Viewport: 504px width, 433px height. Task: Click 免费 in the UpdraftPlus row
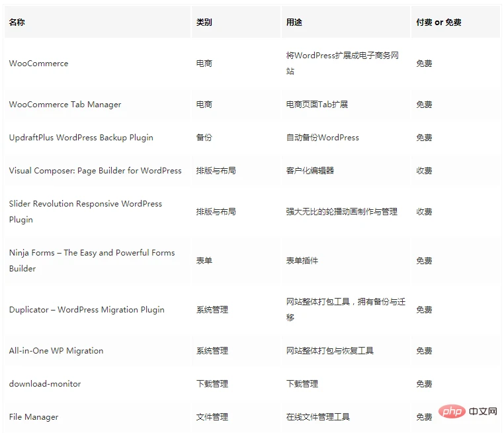point(424,138)
